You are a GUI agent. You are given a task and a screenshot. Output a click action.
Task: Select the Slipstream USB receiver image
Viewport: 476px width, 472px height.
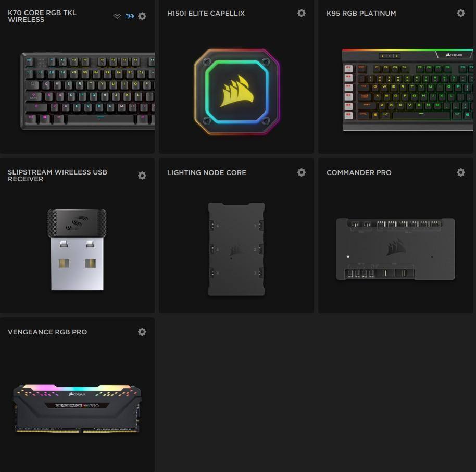77,250
